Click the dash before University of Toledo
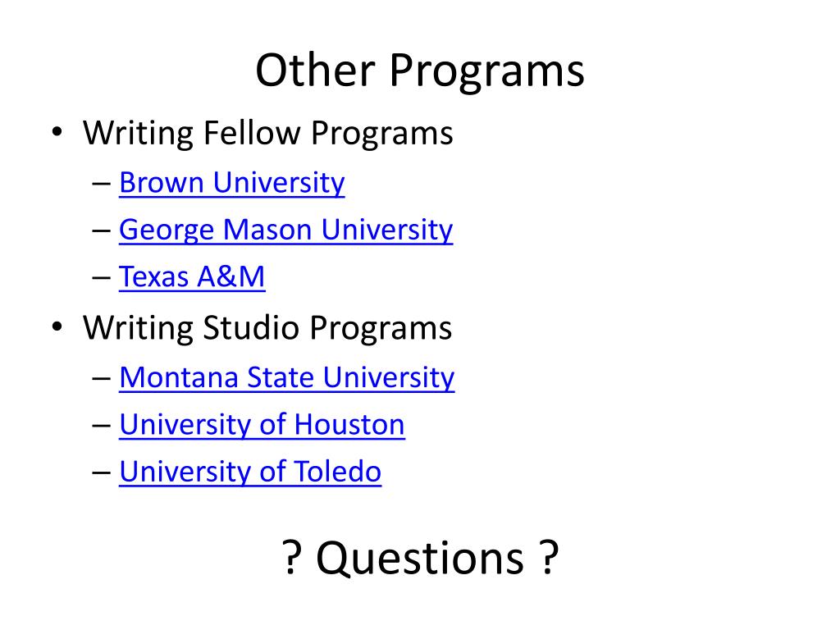840x630 pixels. pos(101,473)
